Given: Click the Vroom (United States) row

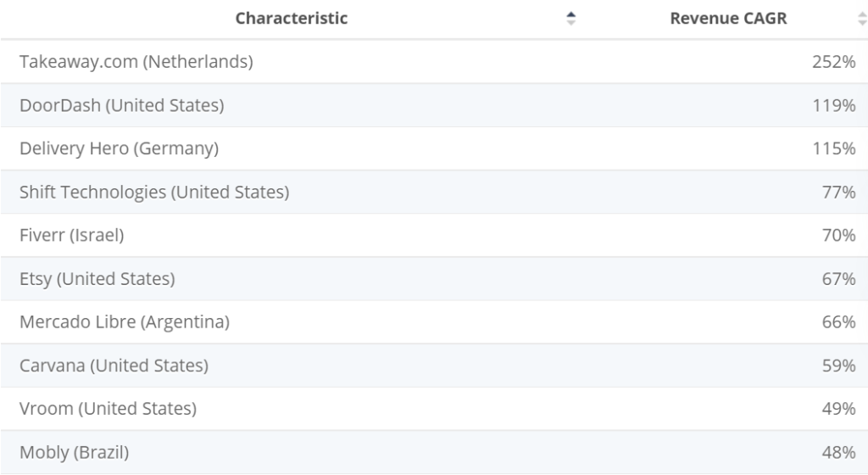Looking at the screenshot, I should (108, 409).
